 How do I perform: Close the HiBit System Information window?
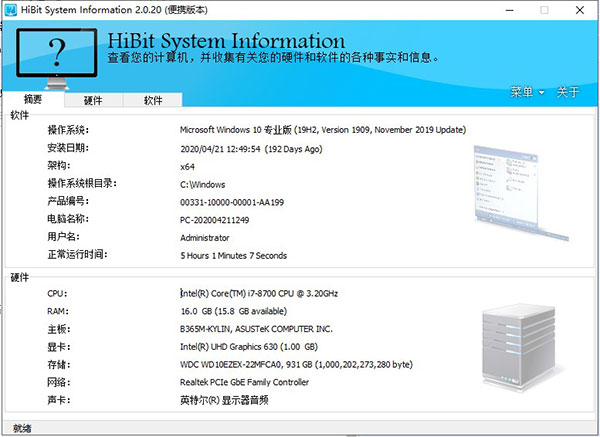tap(580, 10)
